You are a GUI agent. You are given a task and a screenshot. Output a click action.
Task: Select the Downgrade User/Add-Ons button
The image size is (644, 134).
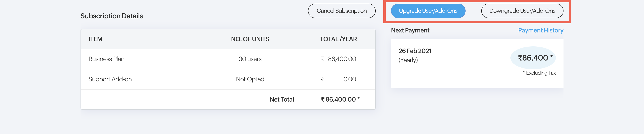pos(522,11)
